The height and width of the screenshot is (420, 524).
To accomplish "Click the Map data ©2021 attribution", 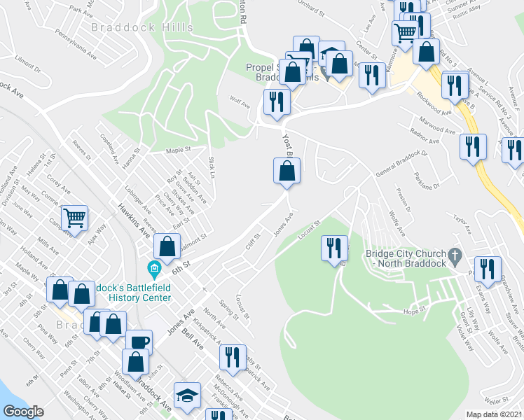I will click(495, 415).
